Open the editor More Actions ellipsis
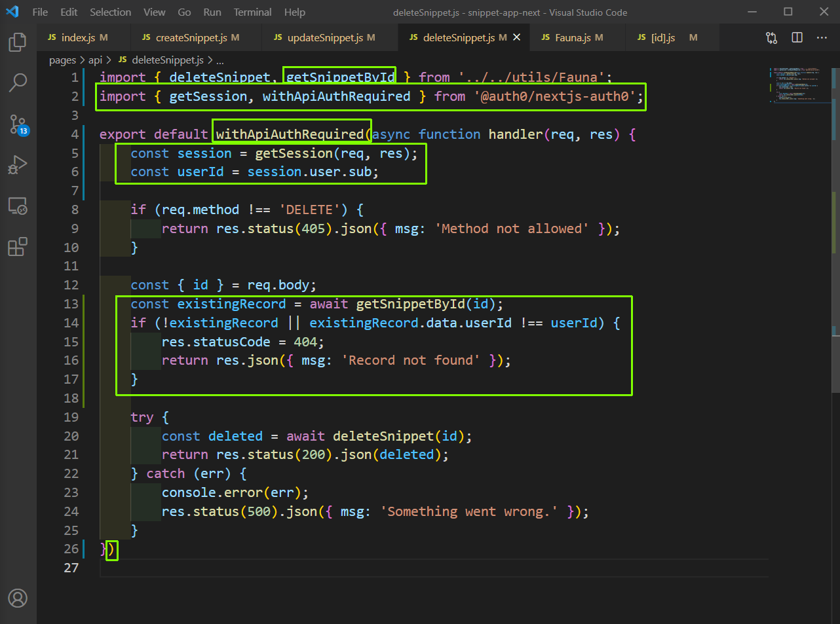 click(822, 38)
